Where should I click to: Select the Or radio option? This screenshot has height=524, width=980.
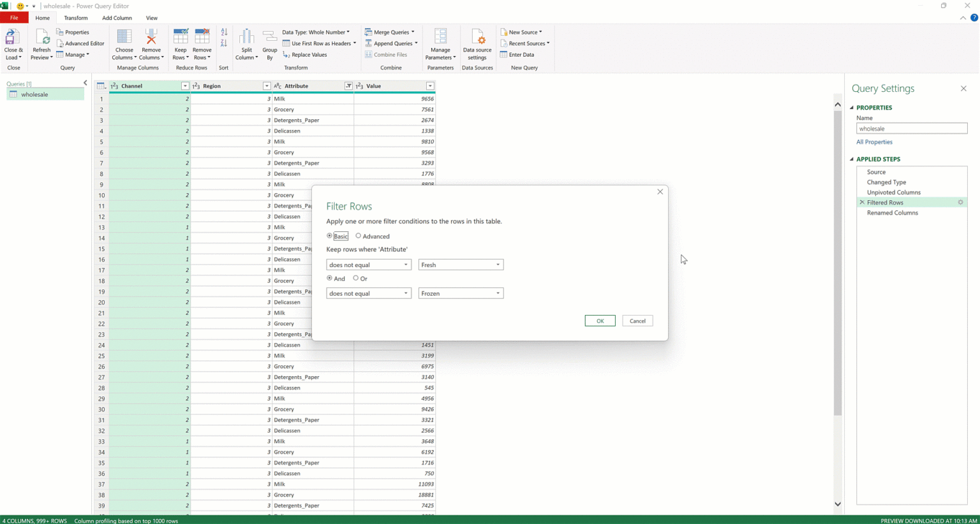coord(356,279)
